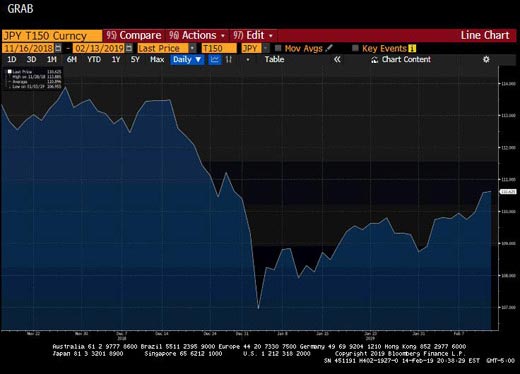The image size is (520, 374).
Task: Enable the Key Events checkbox
Action: click(355, 48)
